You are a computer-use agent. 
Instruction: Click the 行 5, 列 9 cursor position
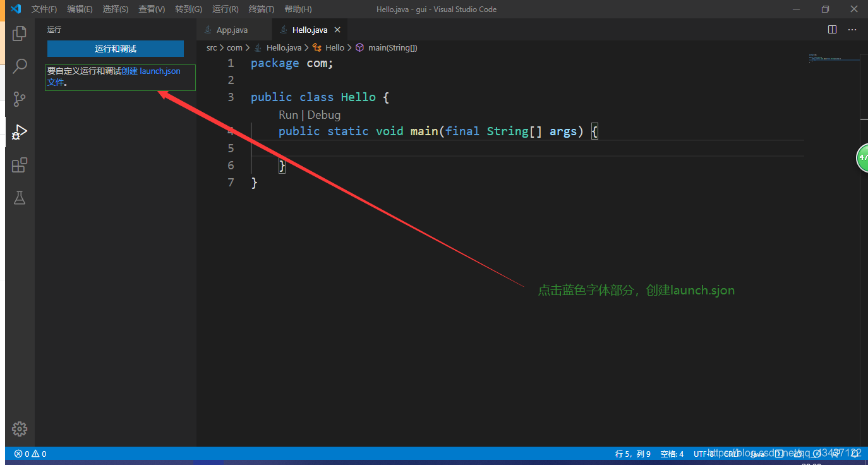pos(633,454)
